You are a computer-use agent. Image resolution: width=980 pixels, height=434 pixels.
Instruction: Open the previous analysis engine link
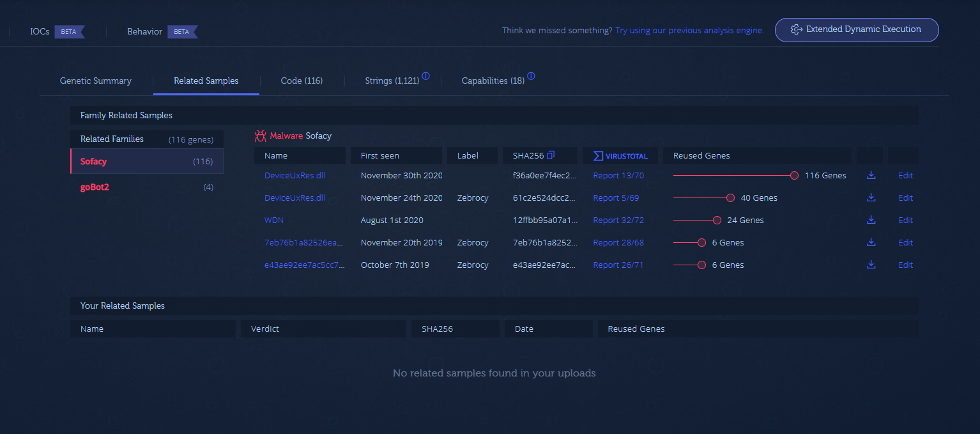[689, 31]
